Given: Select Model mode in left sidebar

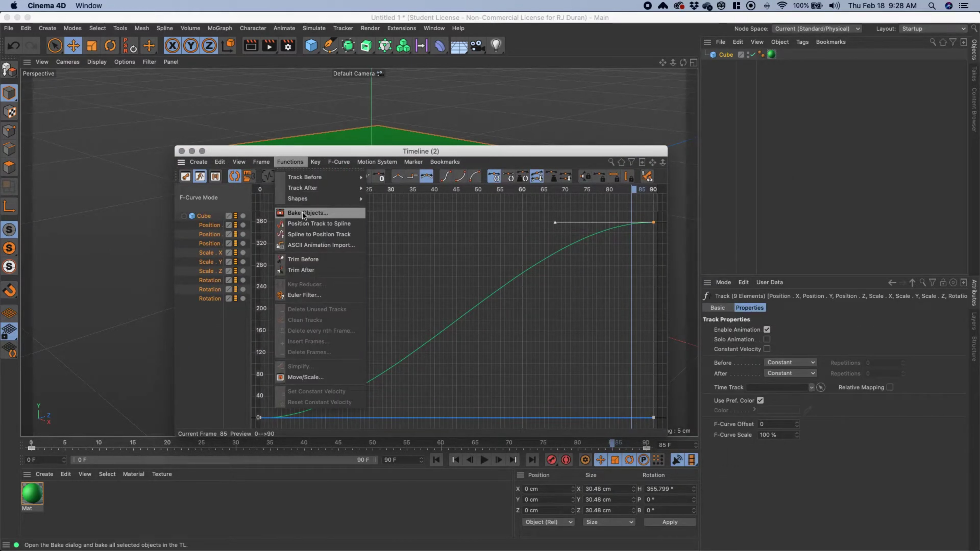Looking at the screenshot, I should (9, 93).
